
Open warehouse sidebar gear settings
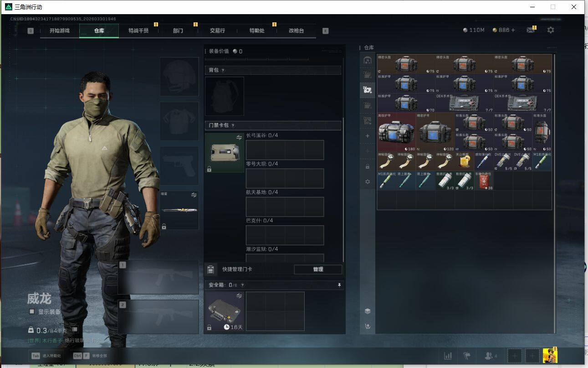click(x=368, y=181)
